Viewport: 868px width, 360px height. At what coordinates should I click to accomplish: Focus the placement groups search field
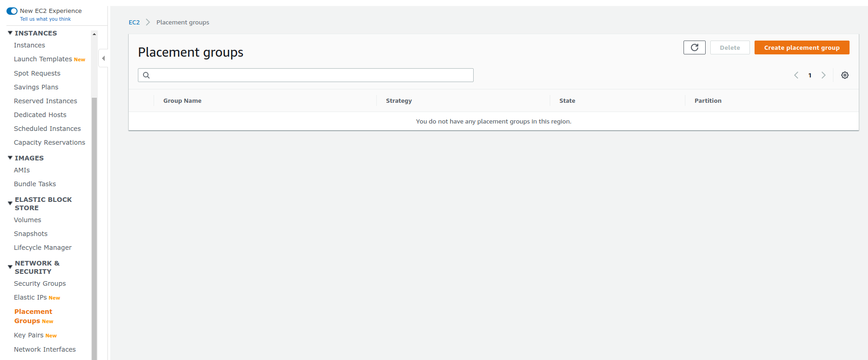(306, 75)
